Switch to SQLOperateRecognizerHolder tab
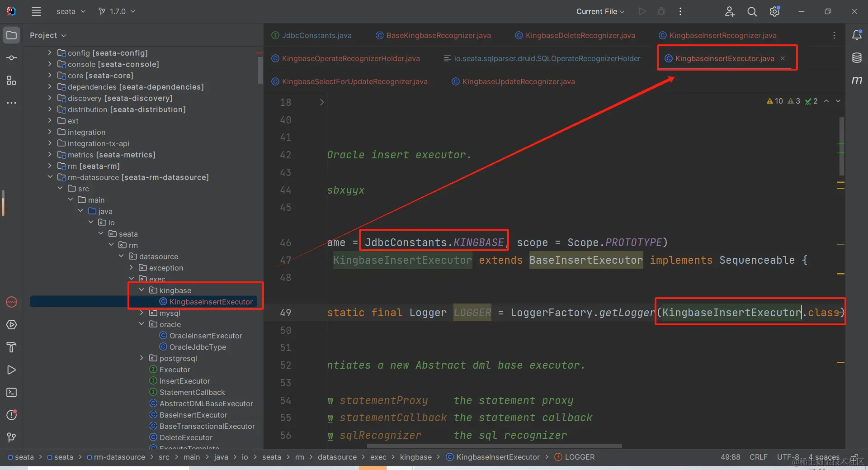Image resolution: width=868 pixels, height=470 pixels. 542,58
